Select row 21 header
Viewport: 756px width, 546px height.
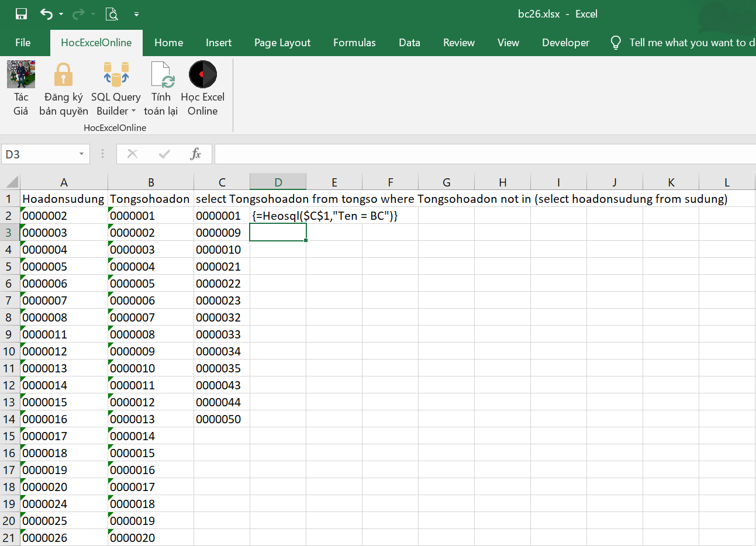10,538
